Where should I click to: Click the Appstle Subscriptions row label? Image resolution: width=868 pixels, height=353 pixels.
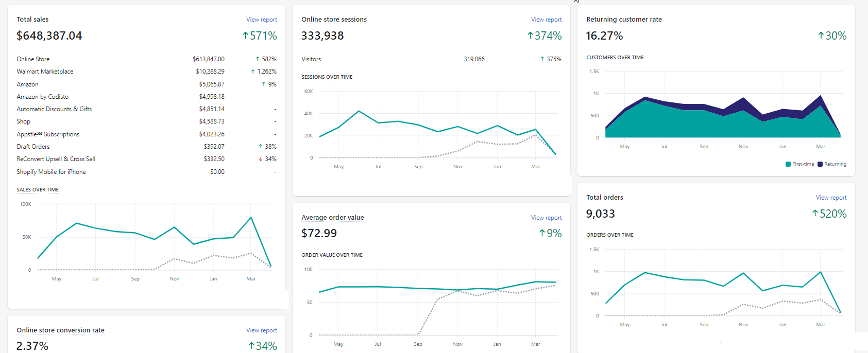48,134
